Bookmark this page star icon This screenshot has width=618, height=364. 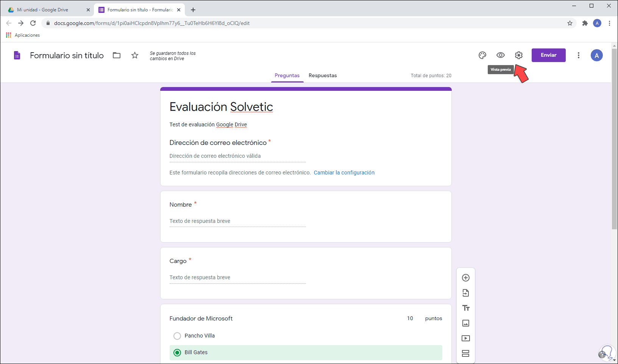[570, 23]
